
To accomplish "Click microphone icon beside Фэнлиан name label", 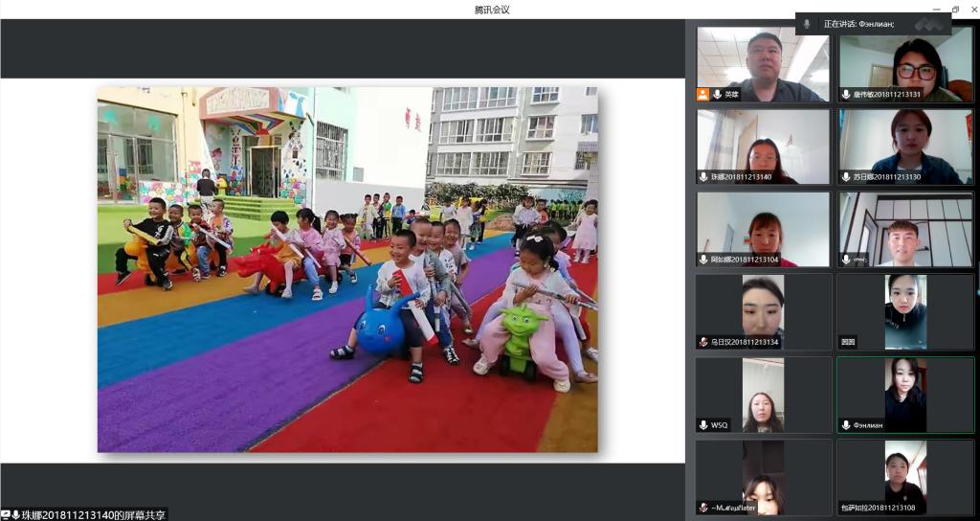I will point(846,424).
